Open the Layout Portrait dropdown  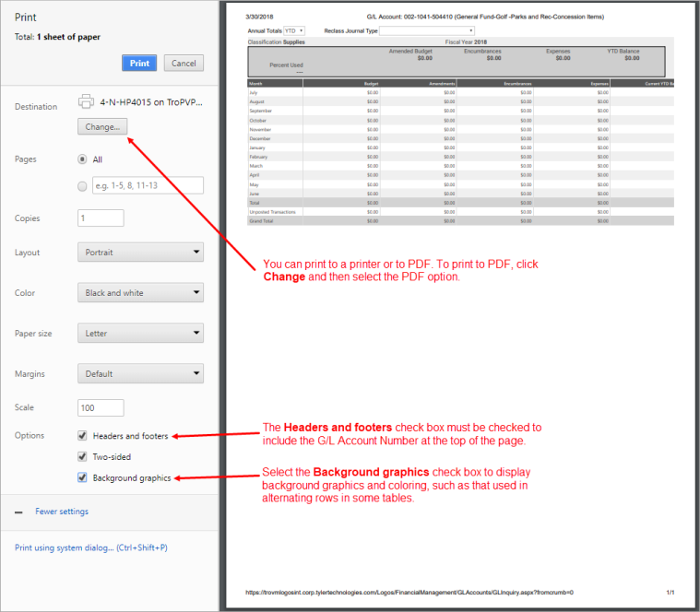point(140,253)
